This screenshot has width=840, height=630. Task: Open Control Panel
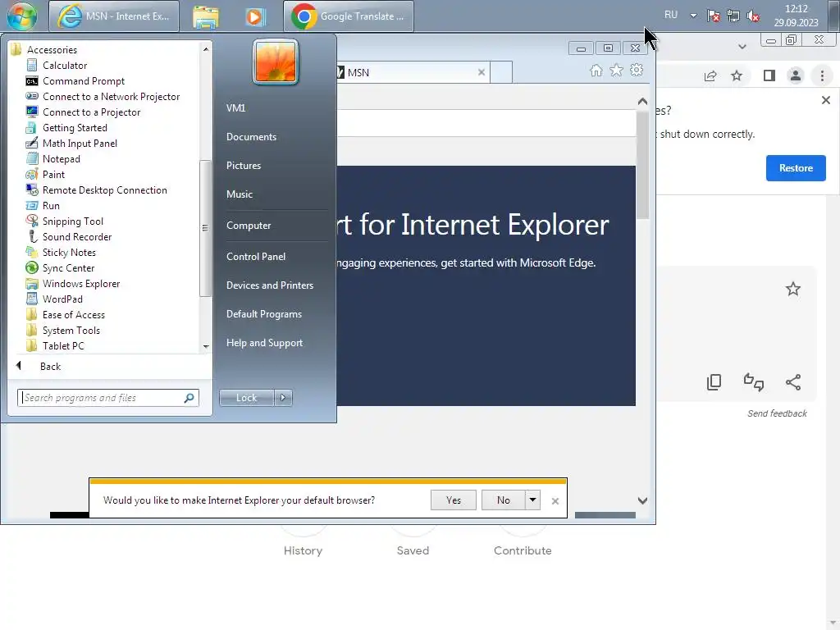(x=256, y=257)
